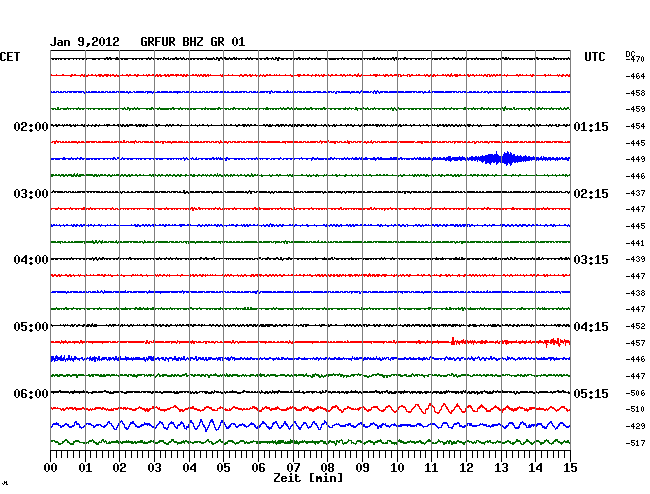Click the DC offset value "-438"
650x494 pixels.
pos(635,293)
